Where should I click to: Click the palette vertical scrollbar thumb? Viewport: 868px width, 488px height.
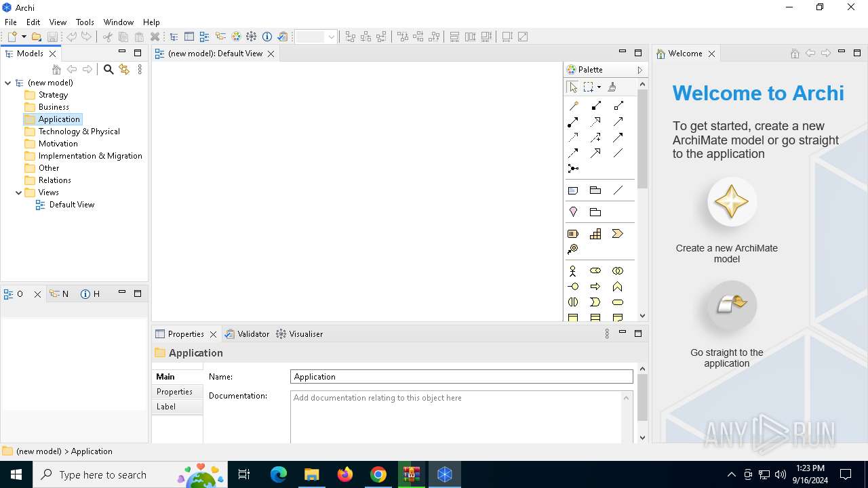642,139
